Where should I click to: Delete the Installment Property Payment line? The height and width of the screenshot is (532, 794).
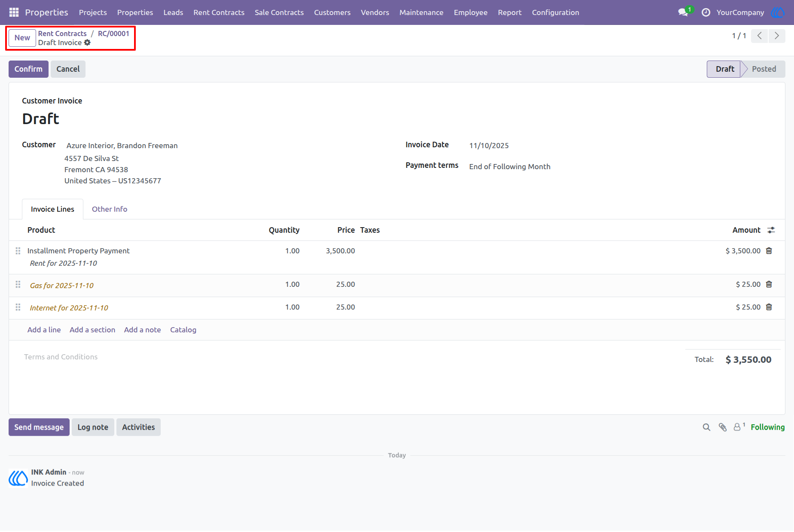(x=769, y=251)
